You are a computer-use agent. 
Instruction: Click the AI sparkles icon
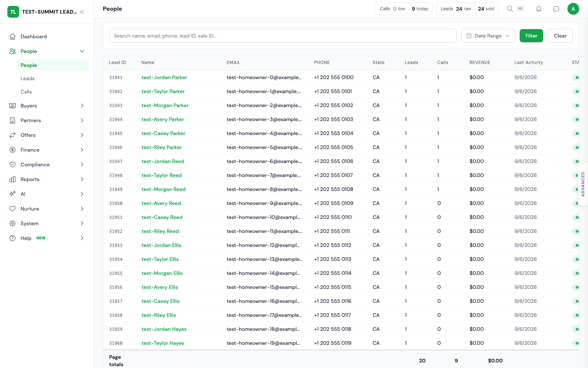pos(12,194)
